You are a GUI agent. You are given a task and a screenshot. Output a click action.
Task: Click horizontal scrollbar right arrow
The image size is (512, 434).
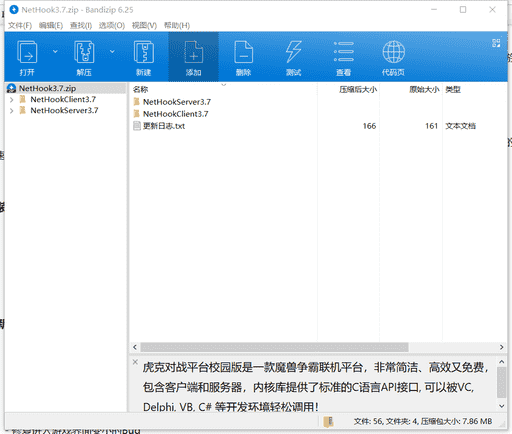pyautogui.click(x=502, y=347)
